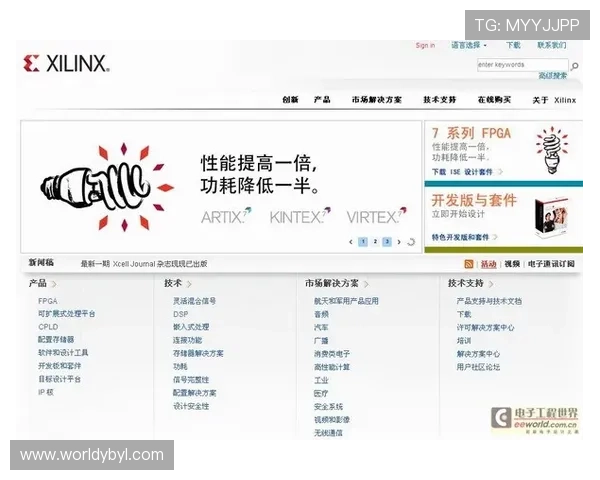Open 技术支持 in main navigation
600x480 pixels.
pyautogui.click(x=440, y=100)
